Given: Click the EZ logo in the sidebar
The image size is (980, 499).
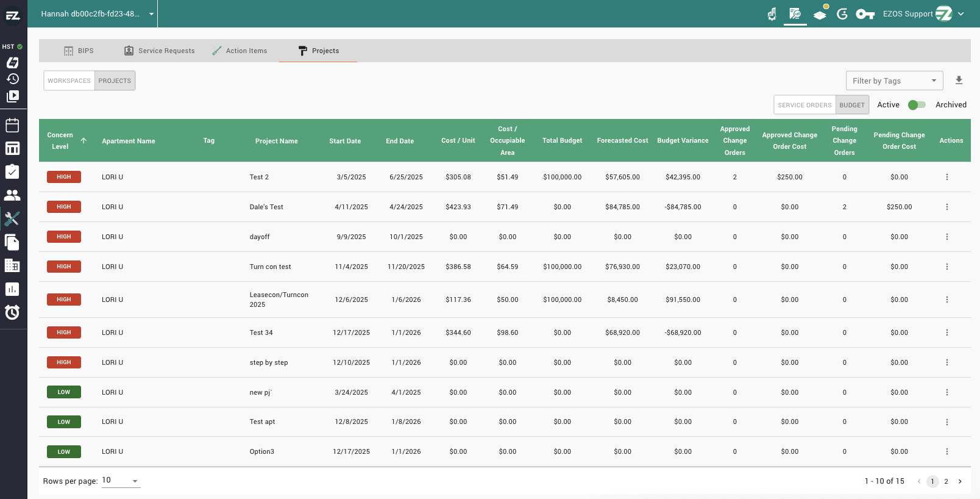Looking at the screenshot, I should 13,15.
